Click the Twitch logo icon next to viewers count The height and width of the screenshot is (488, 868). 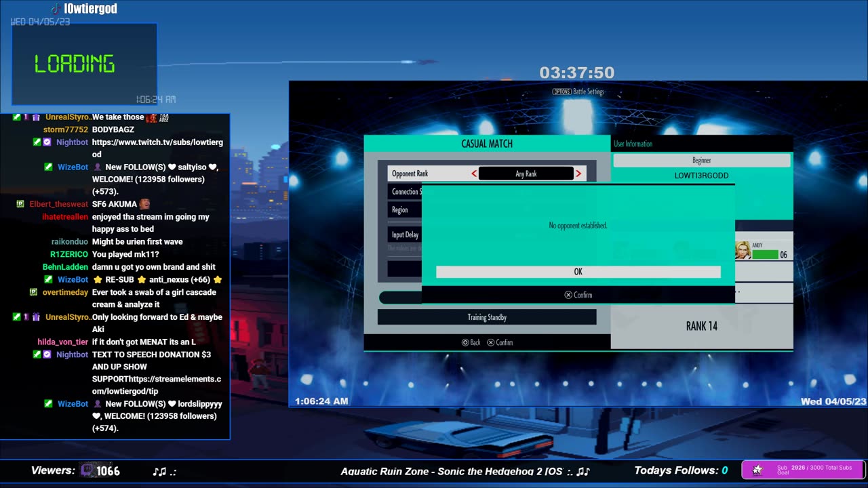(x=87, y=470)
